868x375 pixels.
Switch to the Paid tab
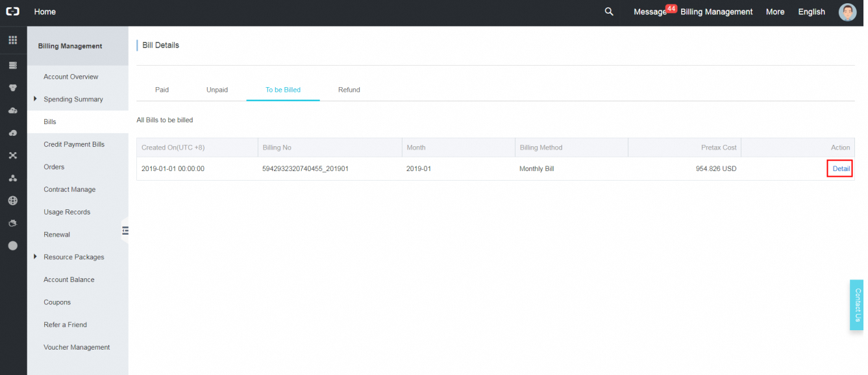(x=162, y=90)
